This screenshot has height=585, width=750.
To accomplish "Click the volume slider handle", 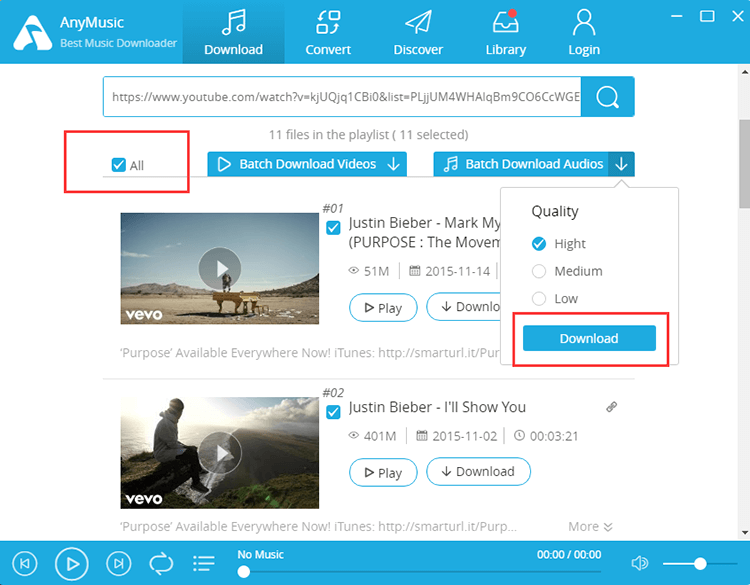I will [700, 564].
